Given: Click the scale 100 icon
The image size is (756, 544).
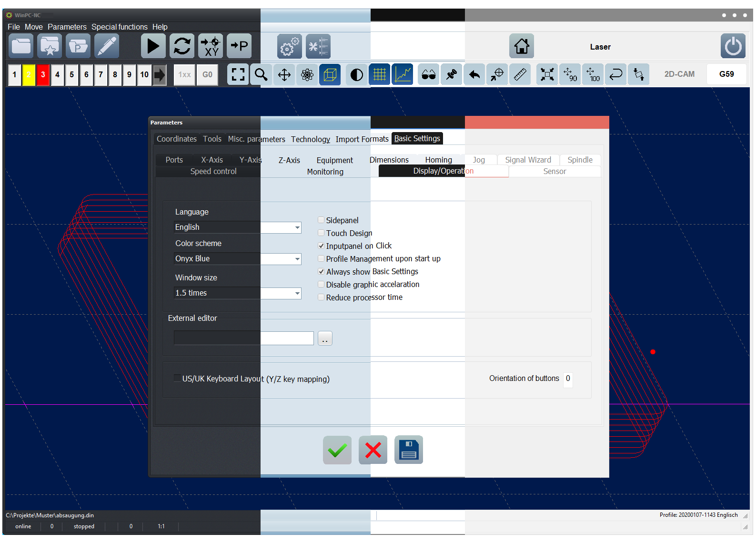Looking at the screenshot, I should (593, 74).
